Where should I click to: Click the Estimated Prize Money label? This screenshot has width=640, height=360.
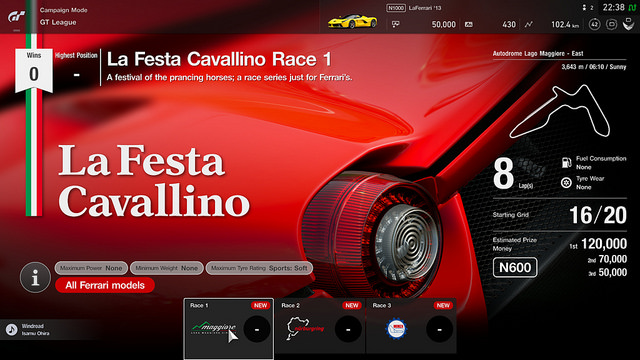point(514,244)
